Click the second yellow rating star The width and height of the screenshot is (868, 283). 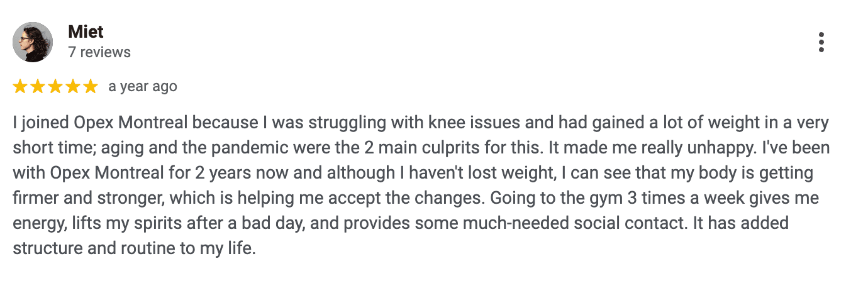point(38,87)
